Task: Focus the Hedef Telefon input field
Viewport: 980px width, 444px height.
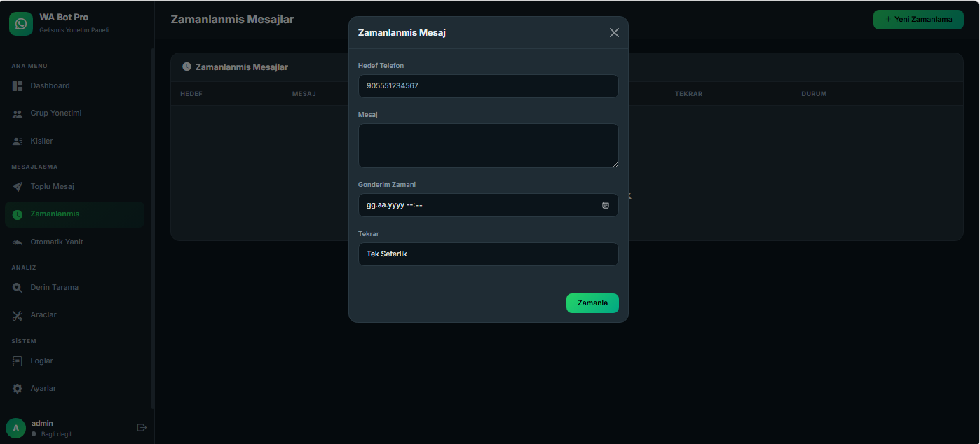Action: (488, 86)
